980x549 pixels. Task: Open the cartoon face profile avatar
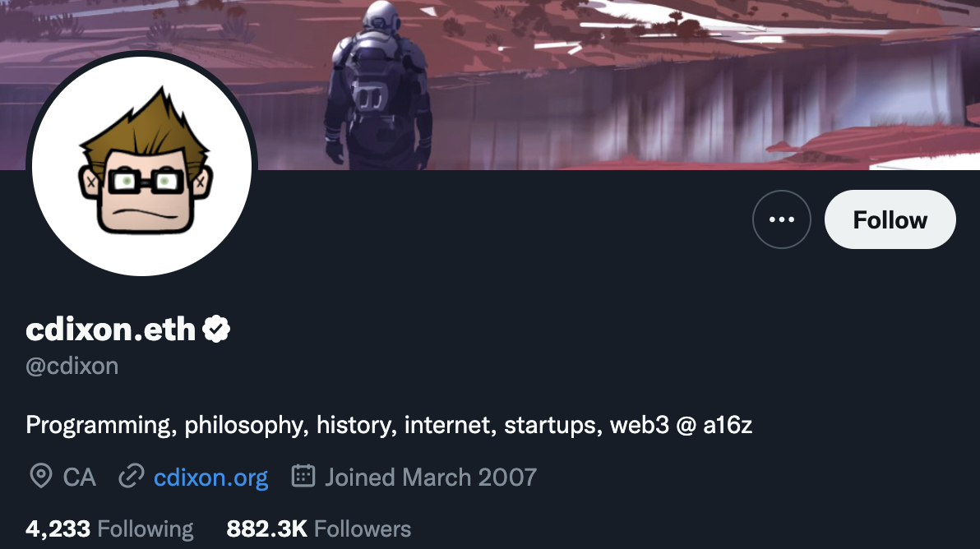pos(142,166)
